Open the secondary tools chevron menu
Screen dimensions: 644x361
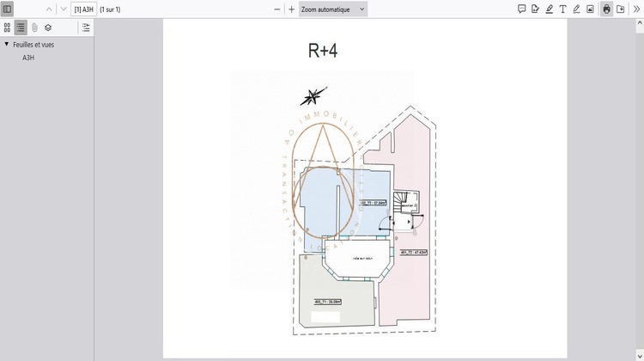click(636, 9)
